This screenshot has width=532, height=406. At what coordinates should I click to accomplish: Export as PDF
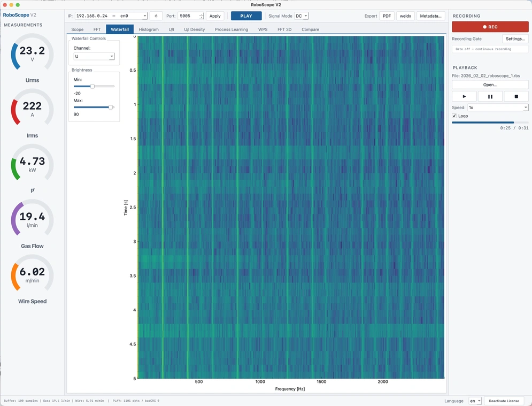(387, 16)
